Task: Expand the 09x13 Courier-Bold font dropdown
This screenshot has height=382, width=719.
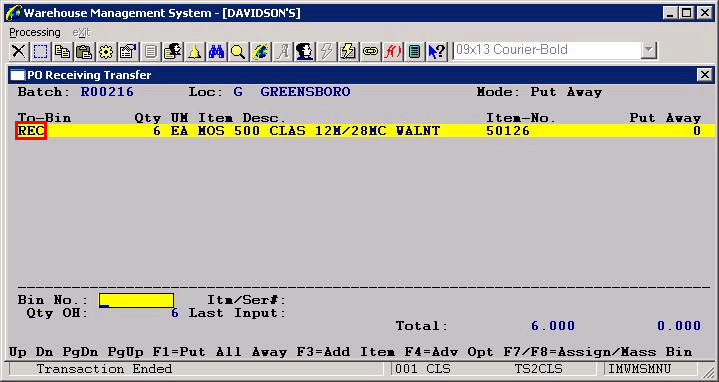Action: point(649,50)
